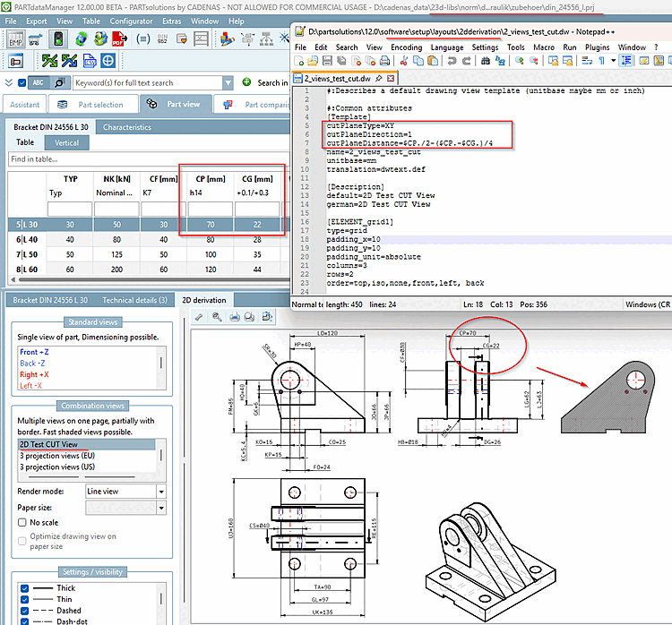Click the Find in table input field
The height and width of the screenshot is (625, 672).
[x=148, y=158]
